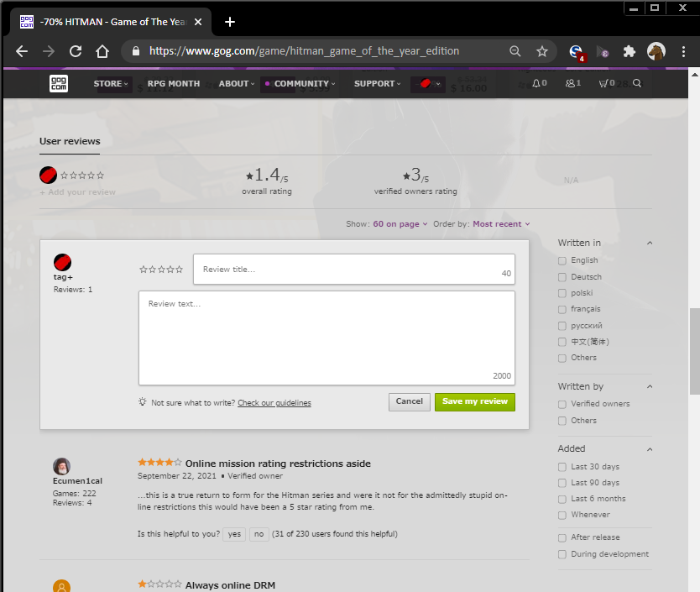Check the Last 90 days filter

562,483
